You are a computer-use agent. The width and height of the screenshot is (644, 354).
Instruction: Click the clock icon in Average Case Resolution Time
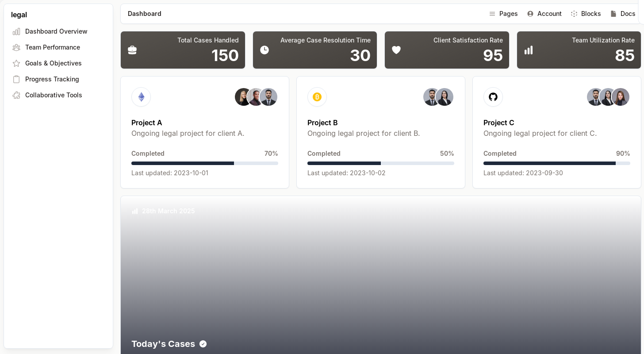coord(264,50)
